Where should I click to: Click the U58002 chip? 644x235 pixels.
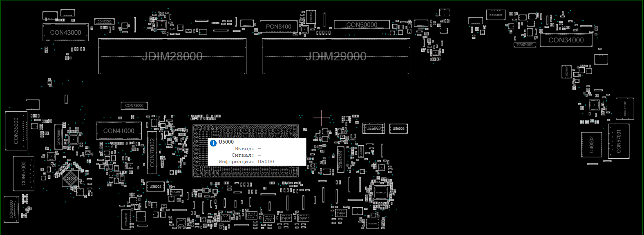tap(155, 186)
